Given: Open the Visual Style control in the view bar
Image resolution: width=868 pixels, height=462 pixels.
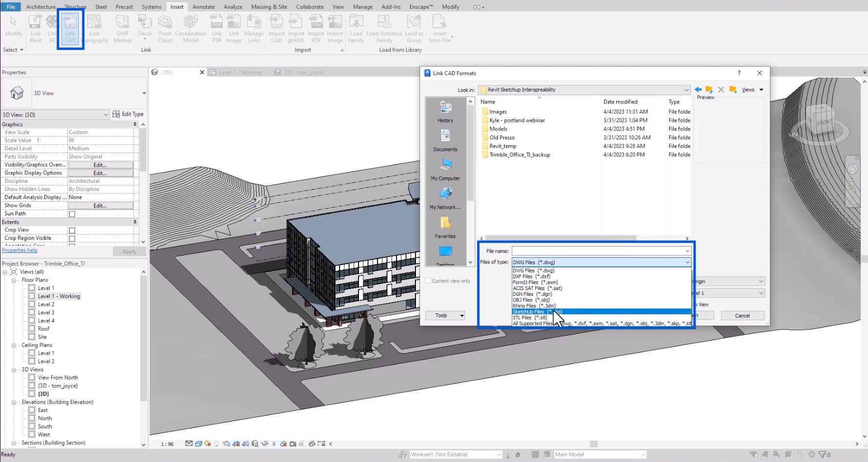Looking at the screenshot, I should [x=198, y=443].
